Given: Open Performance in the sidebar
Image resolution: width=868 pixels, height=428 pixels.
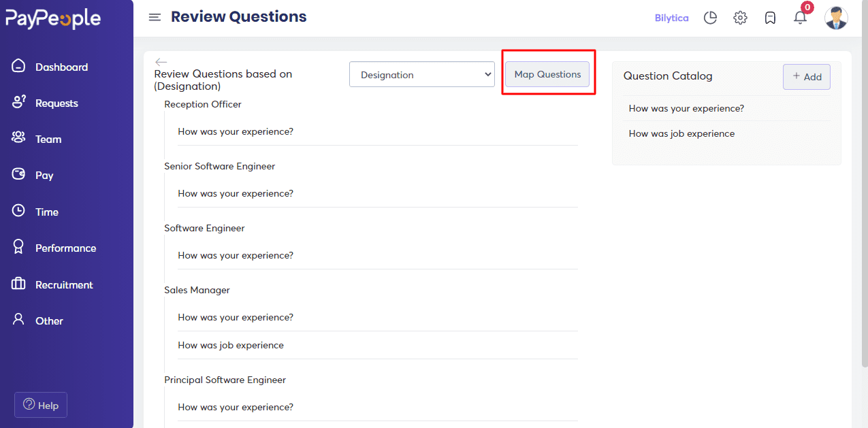Looking at the screenshot, I should tap(65, 248).
